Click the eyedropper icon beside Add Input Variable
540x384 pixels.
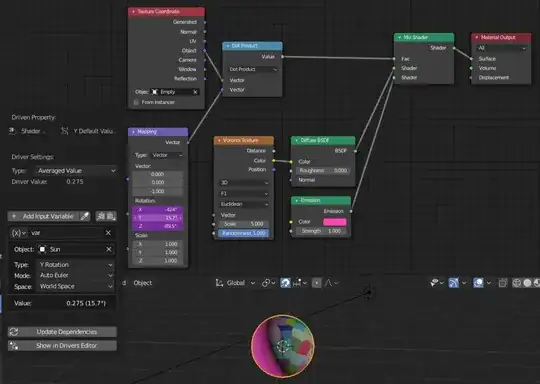point(84,216)
